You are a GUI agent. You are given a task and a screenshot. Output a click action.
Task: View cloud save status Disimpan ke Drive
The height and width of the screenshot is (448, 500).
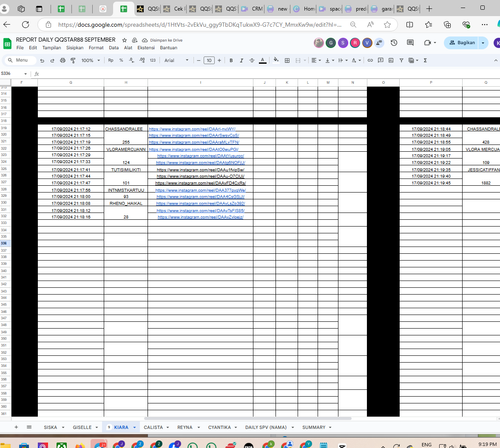point(162,40)
